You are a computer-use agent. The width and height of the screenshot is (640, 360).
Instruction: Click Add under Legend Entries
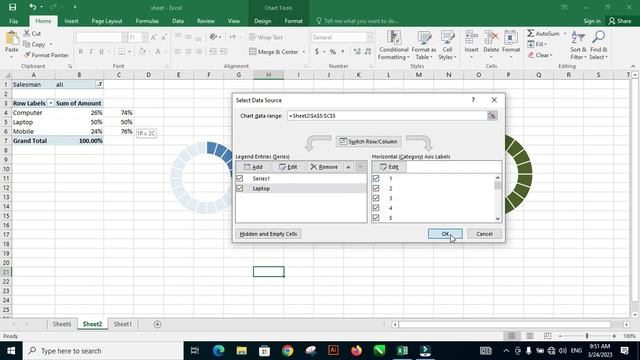[x=253, y=167]
